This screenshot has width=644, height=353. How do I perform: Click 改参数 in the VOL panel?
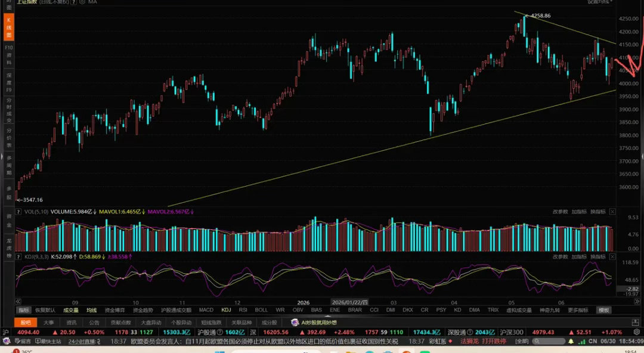coord(560,212)
